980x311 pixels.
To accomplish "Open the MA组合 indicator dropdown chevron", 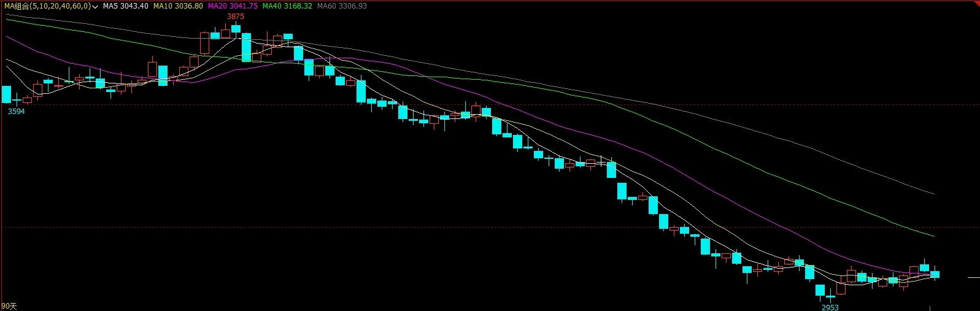I will [x=95, y=6].
